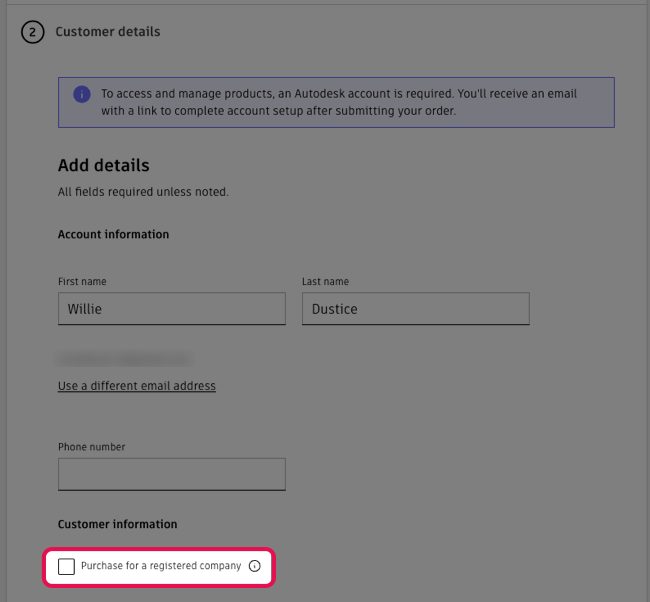The height and width of the screenshot is (602, 650).
Task: Click info icon beside registered company option
Action: point(254,566)
